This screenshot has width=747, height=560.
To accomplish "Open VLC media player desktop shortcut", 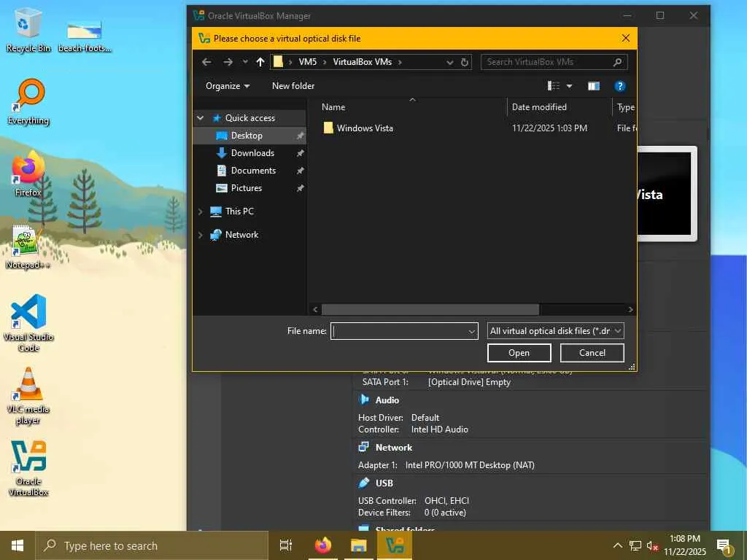I will coord(28,396).
